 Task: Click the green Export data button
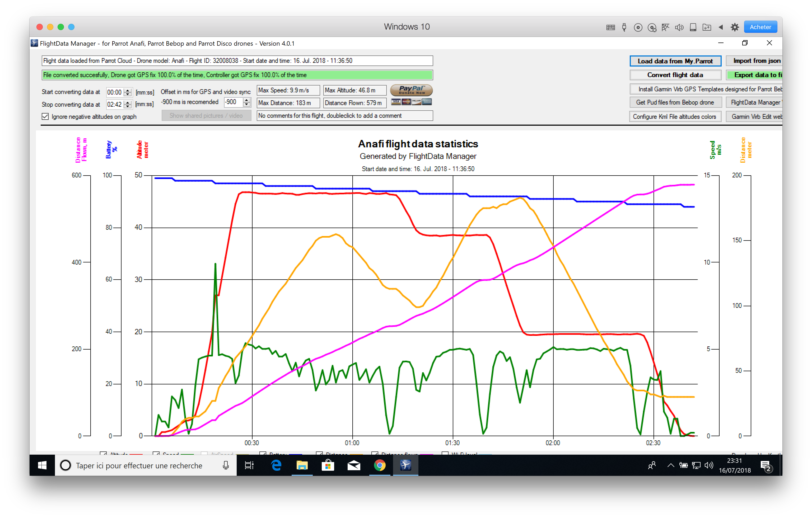click(754, 75)
